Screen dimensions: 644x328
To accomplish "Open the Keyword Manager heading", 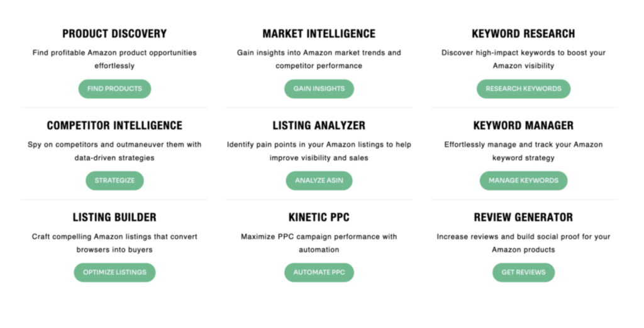I will point(523,125).
